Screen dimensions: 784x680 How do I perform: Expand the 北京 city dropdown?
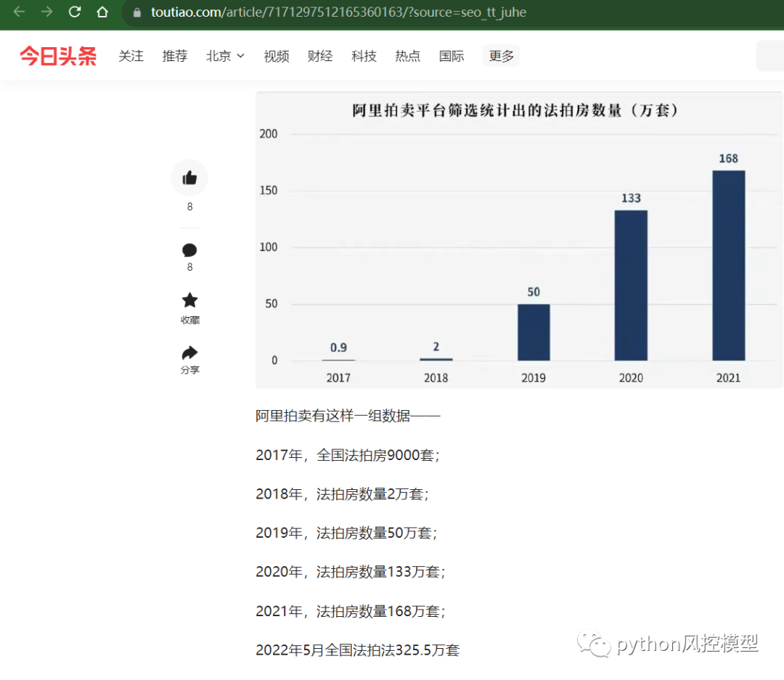coord(225,56)
